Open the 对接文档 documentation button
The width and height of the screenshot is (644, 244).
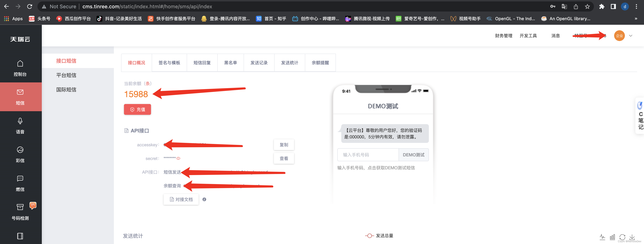pyautogui.click(x=181, y=199)
